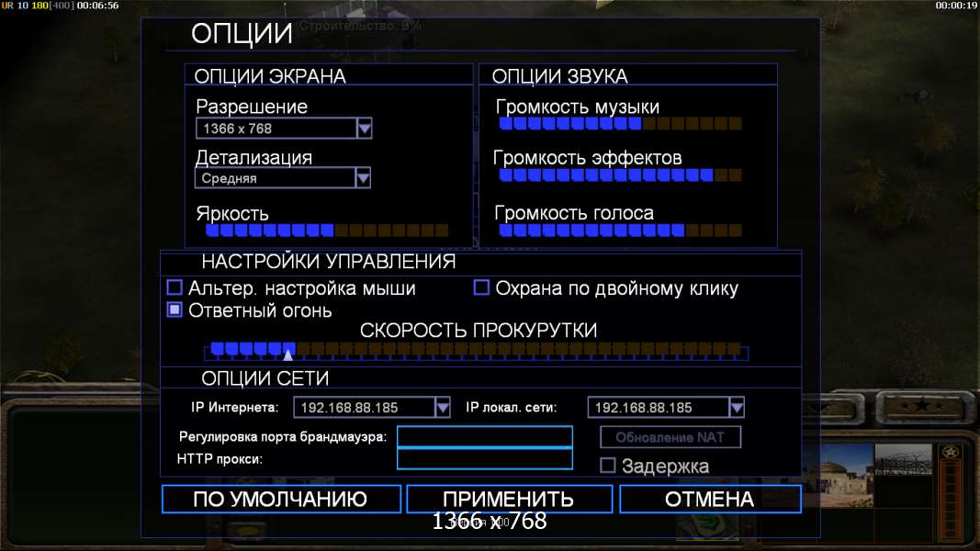Set the Громкость голоса slider

tap(621, 231)
